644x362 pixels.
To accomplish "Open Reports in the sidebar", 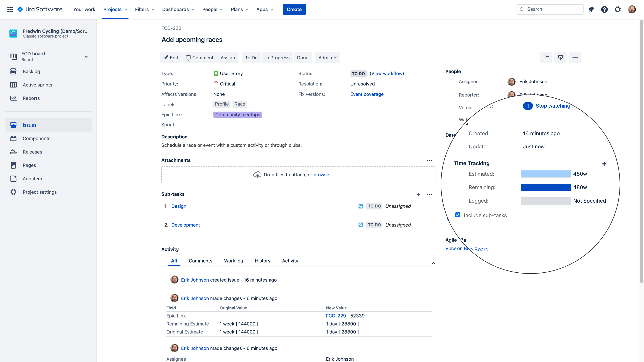I will tap(48, 98).
